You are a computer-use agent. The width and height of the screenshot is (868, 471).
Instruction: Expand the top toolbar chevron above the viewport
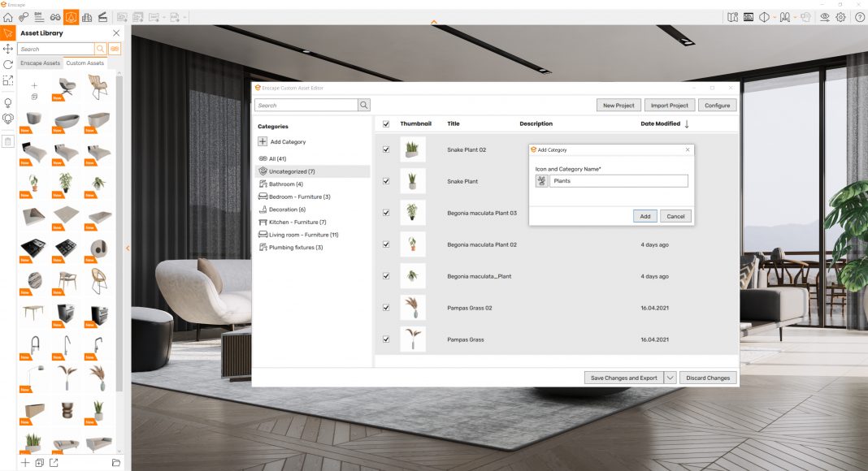pos(434,22)
